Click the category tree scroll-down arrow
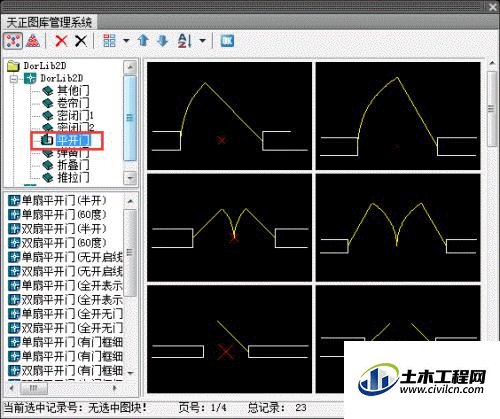 130,178
